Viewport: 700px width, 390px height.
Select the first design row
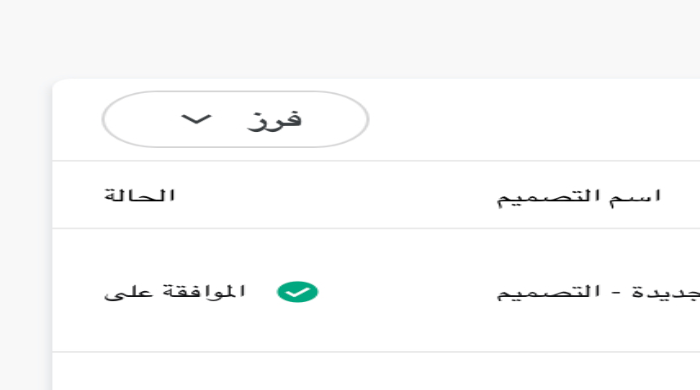[376, 290]
